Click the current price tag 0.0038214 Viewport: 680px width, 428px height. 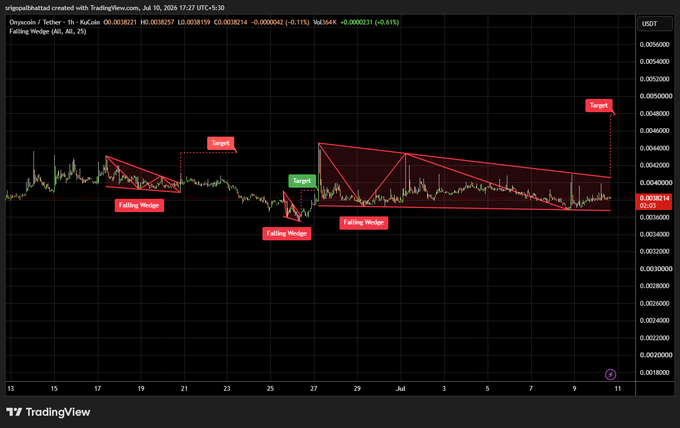click(654, 201)
